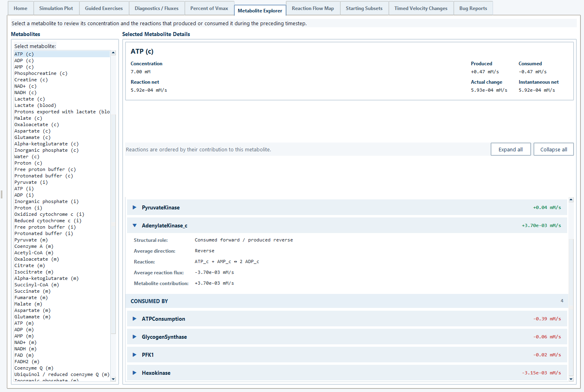This screenshot has height=392, width=584.
Task: Open the Guided Exercises tab
Action: click(104, 8)
